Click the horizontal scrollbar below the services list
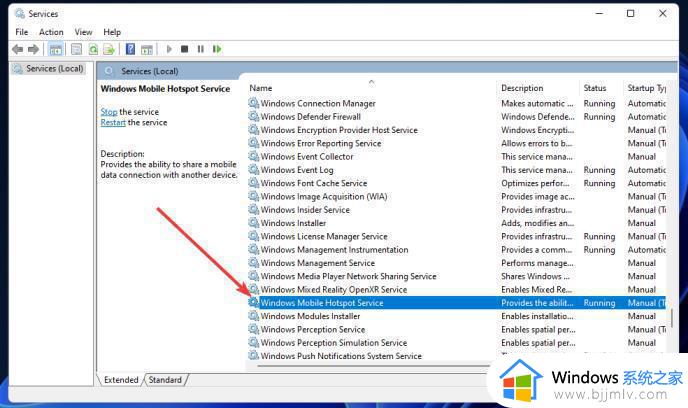The height and width of the screenshot is (408, 688). (373, 365)
